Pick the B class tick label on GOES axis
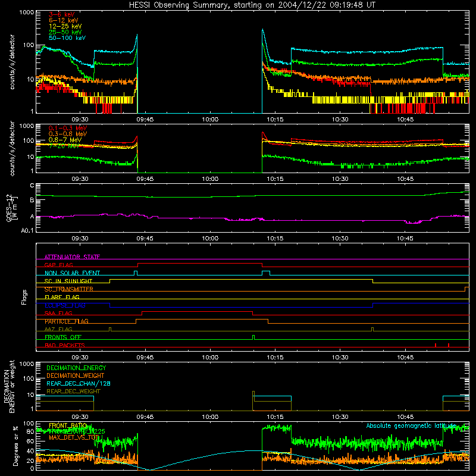The image size is (476, 476). tap(32, 201)
